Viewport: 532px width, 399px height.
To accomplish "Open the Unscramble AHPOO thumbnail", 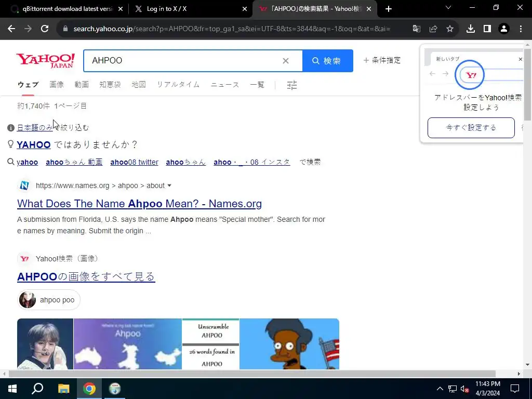I will [x=211, y=344].
